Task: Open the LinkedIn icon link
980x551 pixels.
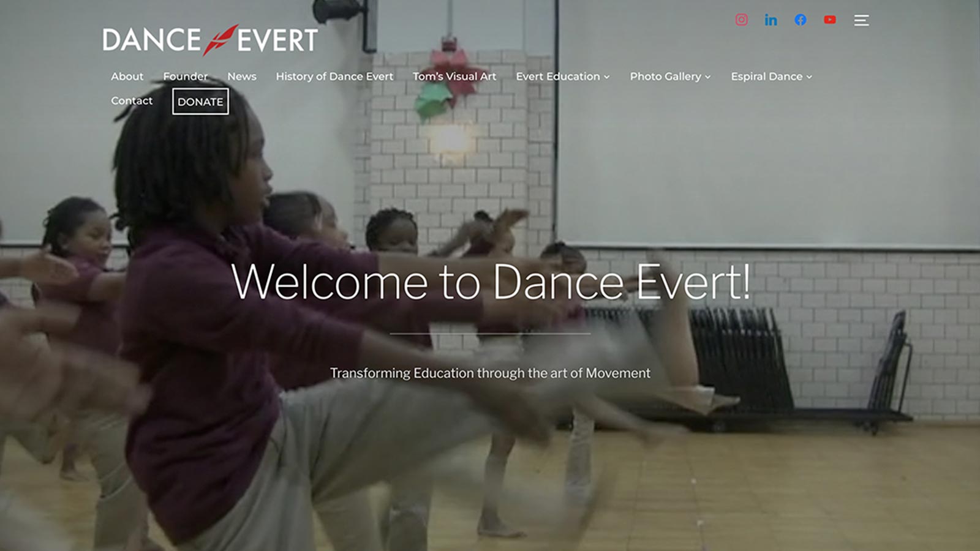Action: 771,20
